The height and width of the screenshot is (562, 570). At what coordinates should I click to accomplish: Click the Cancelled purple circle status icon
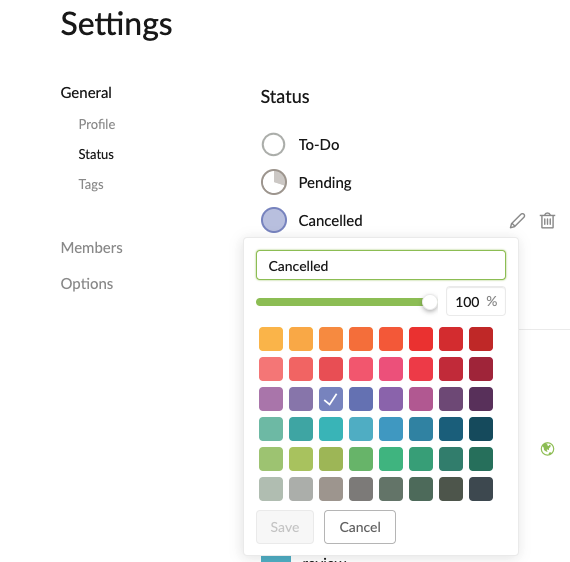tap(274, 220)
